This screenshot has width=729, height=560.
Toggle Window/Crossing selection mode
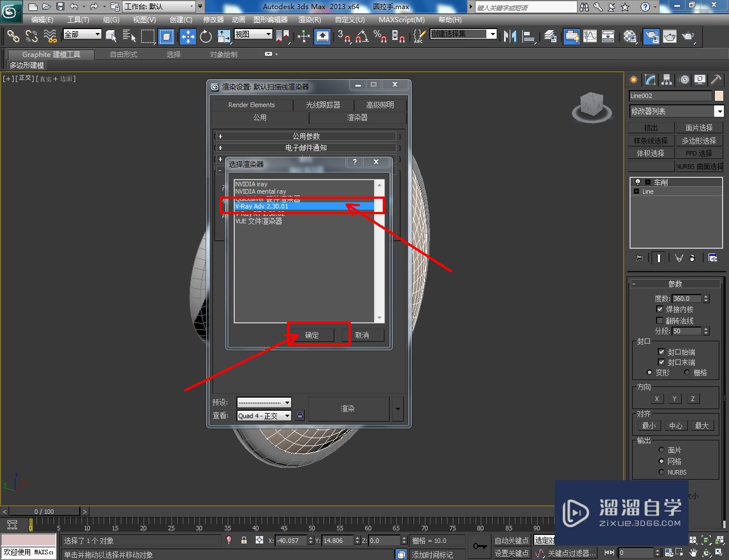point(166,36)
